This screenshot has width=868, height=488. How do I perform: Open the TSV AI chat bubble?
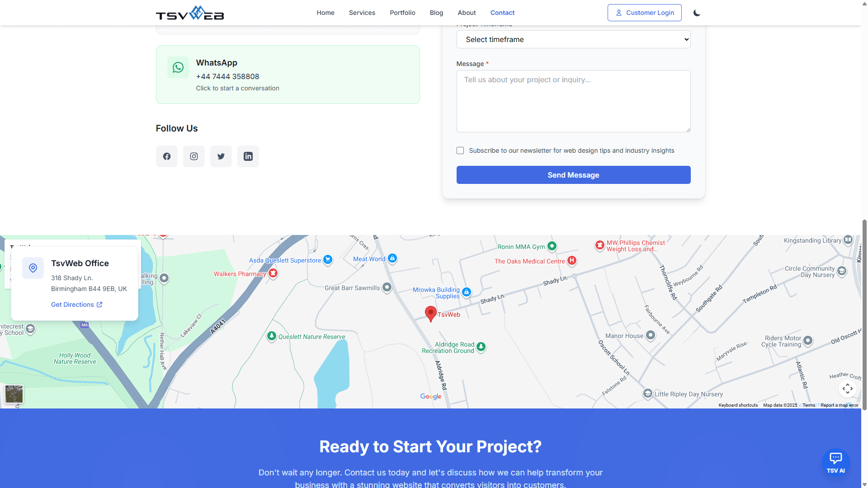[x=835, y=463]
